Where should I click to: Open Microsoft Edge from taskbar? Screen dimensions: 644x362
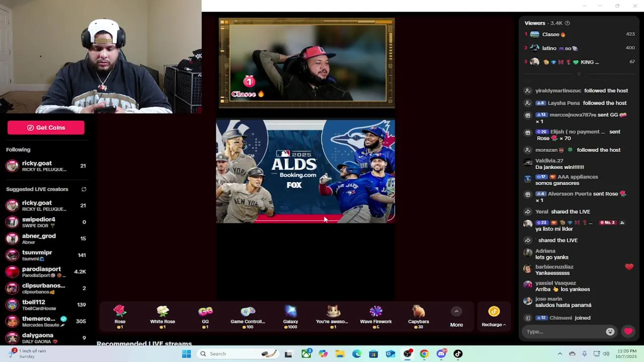[x=357, y=354]
